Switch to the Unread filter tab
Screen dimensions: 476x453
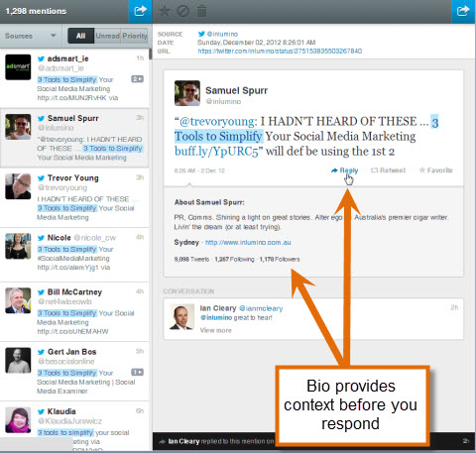click(x=107, y=36)
